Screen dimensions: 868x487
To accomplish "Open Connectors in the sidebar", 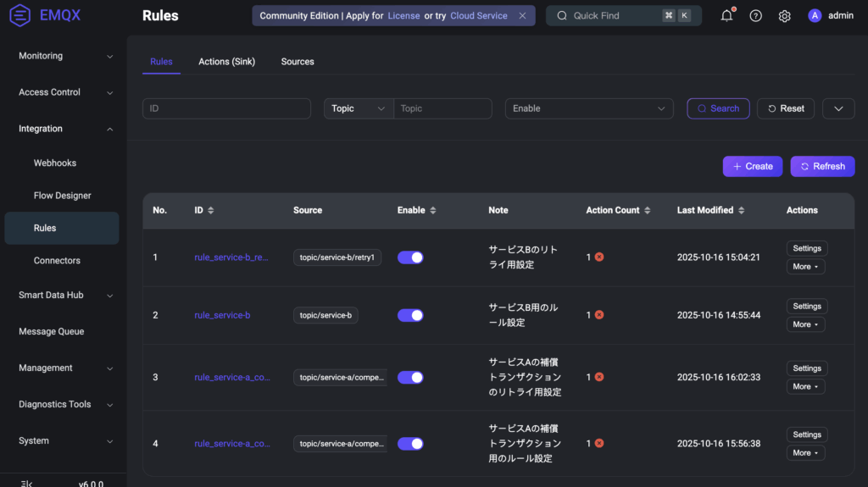I will [57, 261].
